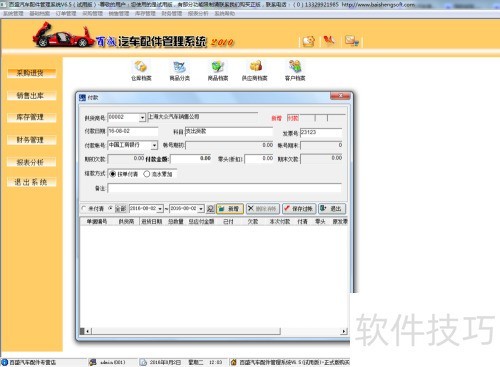Click the 保存过账 save button
Screen dimensions: 500x367
[x=299, y=209]
